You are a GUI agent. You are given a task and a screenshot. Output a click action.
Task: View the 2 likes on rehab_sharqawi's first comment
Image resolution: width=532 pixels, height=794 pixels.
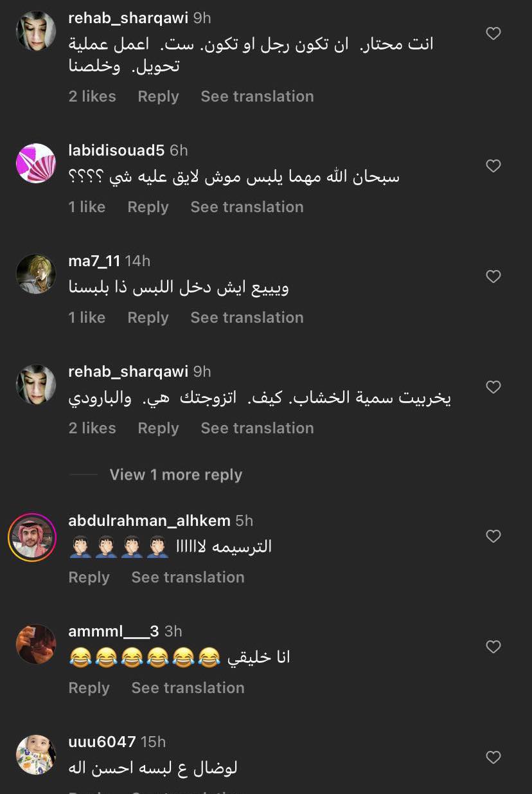tap(93, 96)
